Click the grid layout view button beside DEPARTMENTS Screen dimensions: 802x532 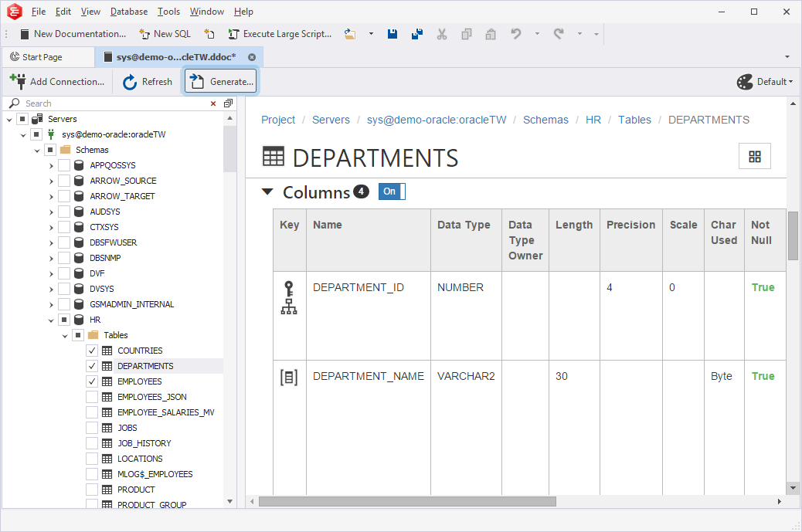tap(754, 157)
